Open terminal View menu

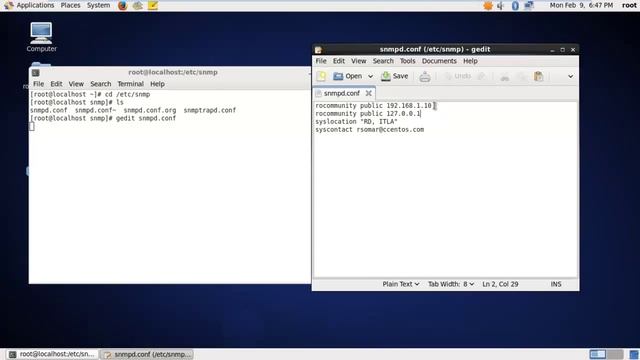[76, 84]
